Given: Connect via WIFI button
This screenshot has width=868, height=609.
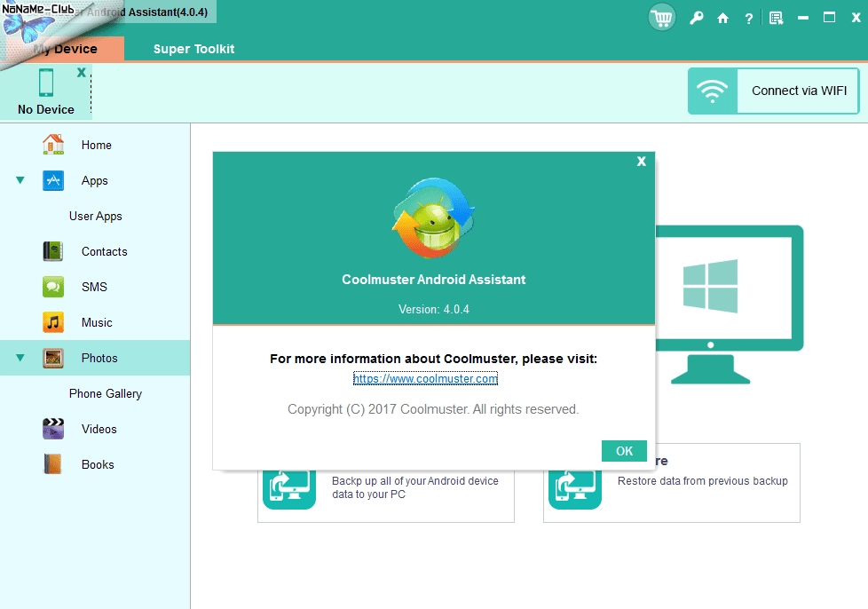Looking at the screenshot, I should [773, 91].
